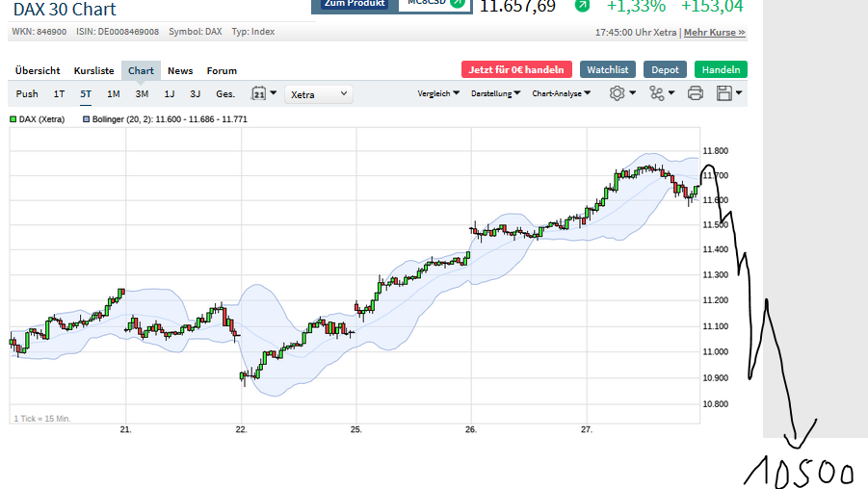Open the calendar date range icon
The height and width of the screenshot is (489, 868).
tap(258, 93)
